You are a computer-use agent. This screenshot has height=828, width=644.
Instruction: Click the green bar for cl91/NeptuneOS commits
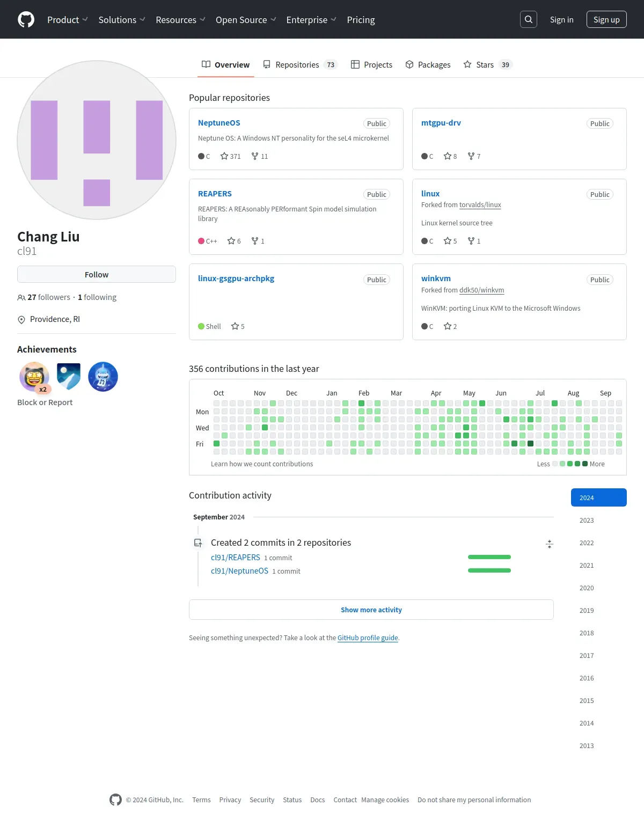pos(489,570)
